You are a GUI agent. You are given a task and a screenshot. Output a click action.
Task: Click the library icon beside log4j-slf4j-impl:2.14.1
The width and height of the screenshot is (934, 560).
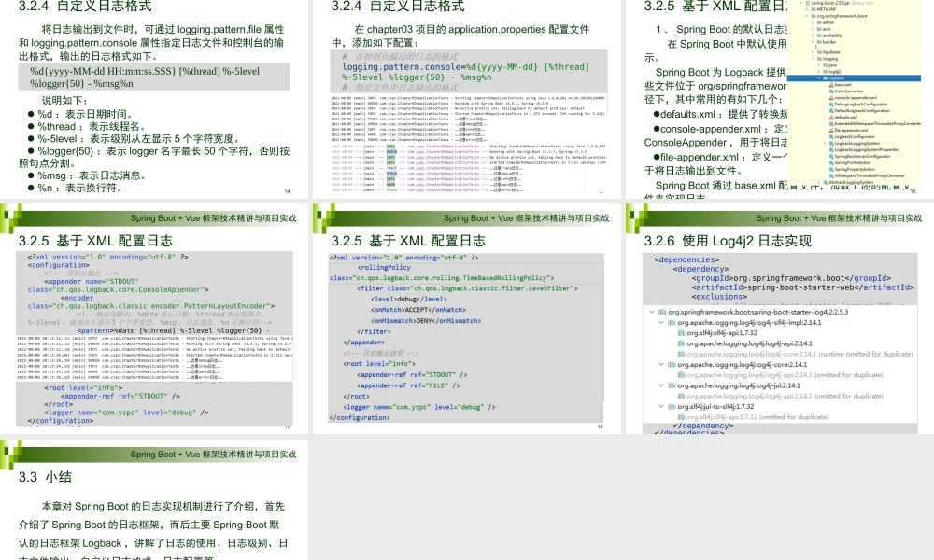tap(672, 322)
